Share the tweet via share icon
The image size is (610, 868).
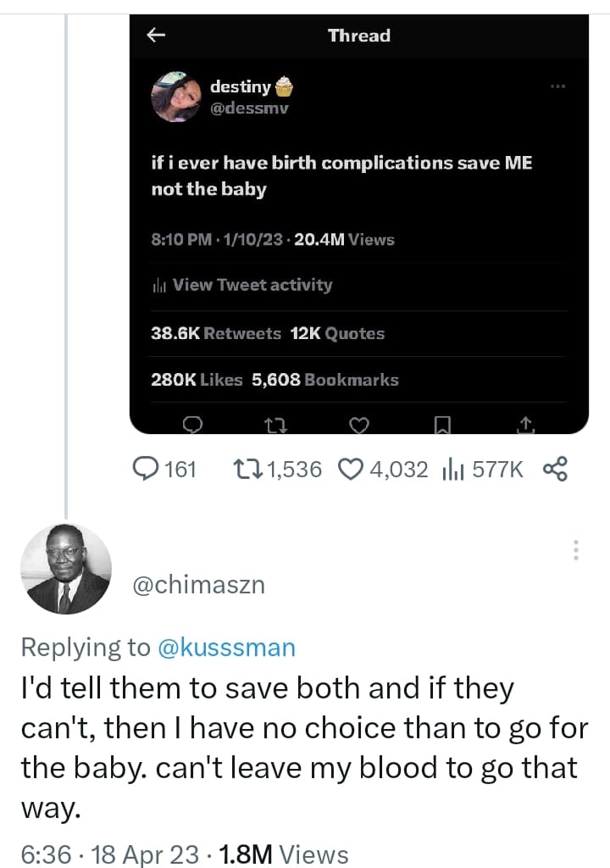(x=554, y=469)
